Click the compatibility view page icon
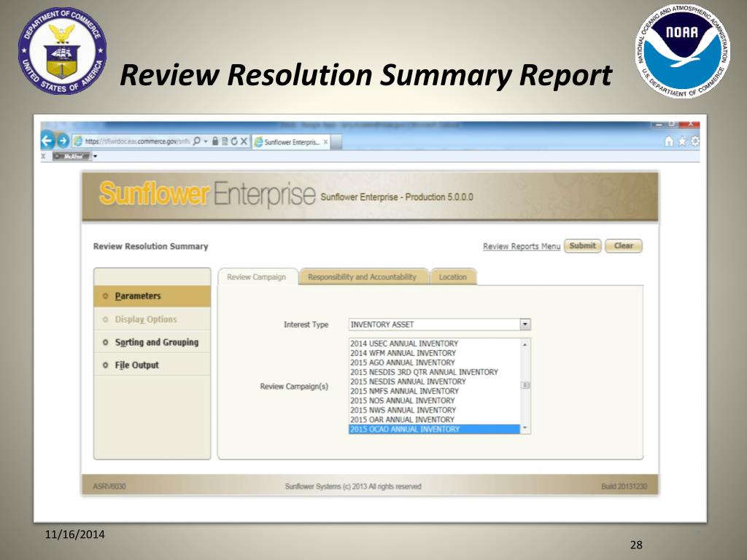 [x=225, y=141]
